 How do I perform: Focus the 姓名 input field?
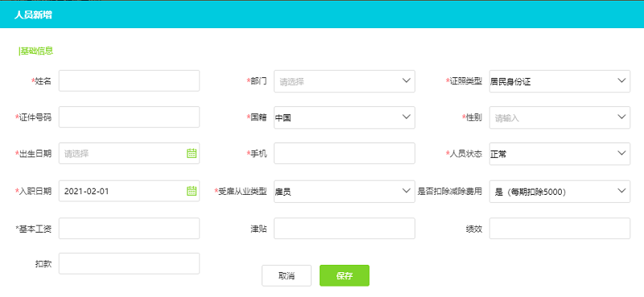(x=129, y=80)
